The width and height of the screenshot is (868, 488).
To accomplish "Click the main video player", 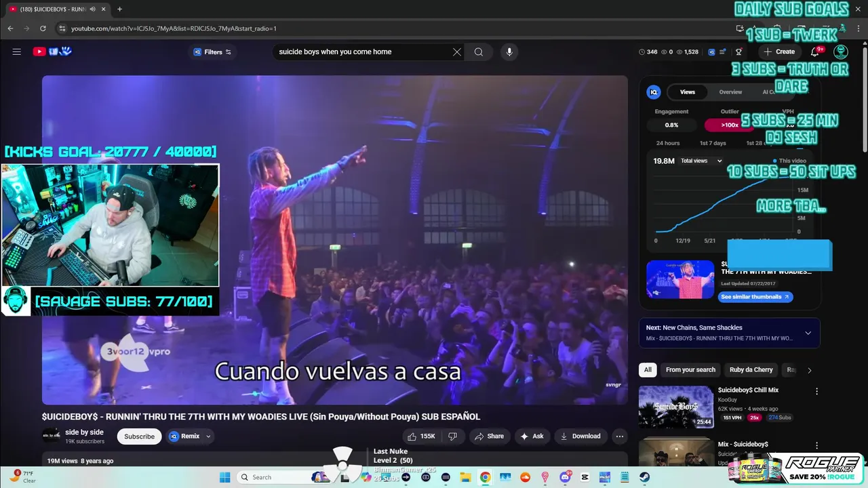I will [x=335, y=240].
